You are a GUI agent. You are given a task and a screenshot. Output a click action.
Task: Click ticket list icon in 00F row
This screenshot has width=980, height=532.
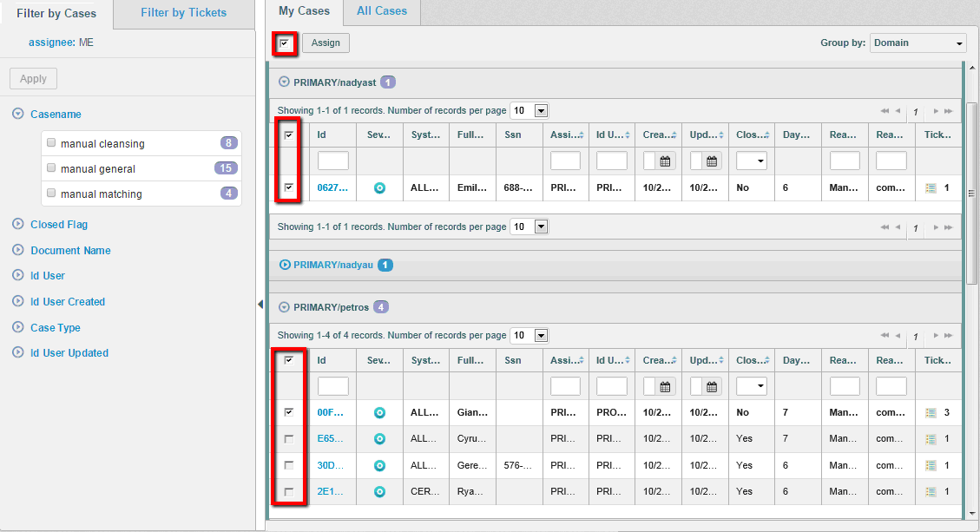click(931, 413)
